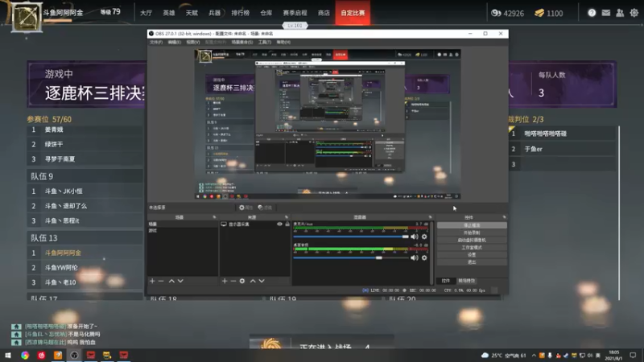Click the first OBS controls button (streaming)
Image resolution: width=644 pixels, height=362 pixels.
472,225
